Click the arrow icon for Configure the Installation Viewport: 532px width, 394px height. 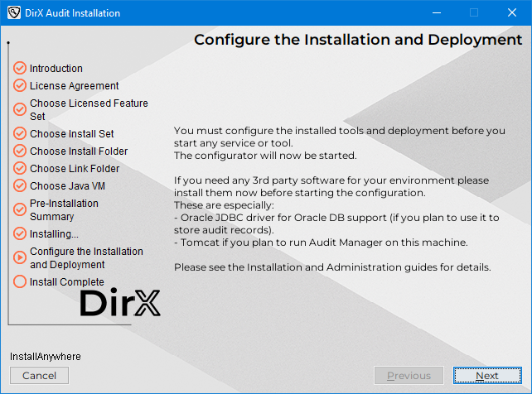point(20,257)
